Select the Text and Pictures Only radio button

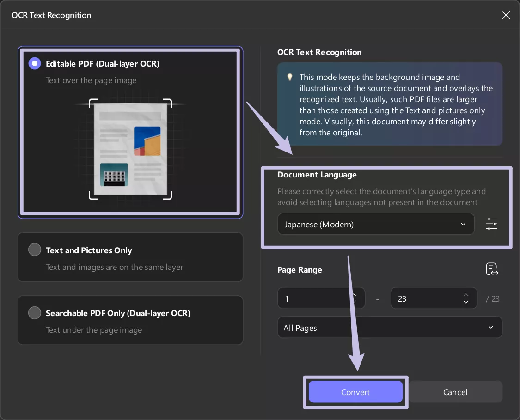coord(35,250)
